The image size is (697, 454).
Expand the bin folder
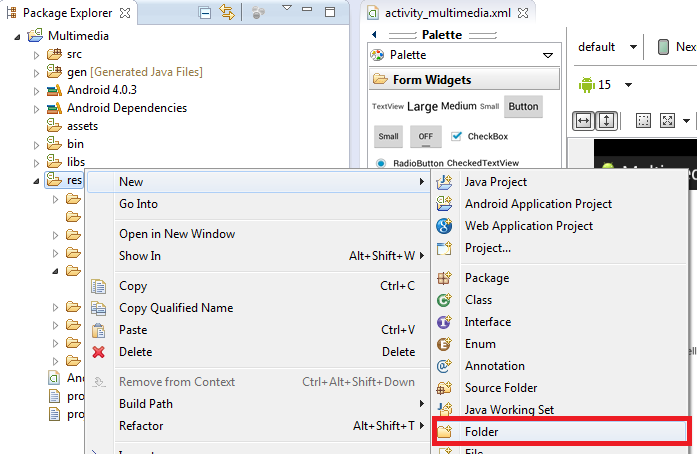coord(36,145)
